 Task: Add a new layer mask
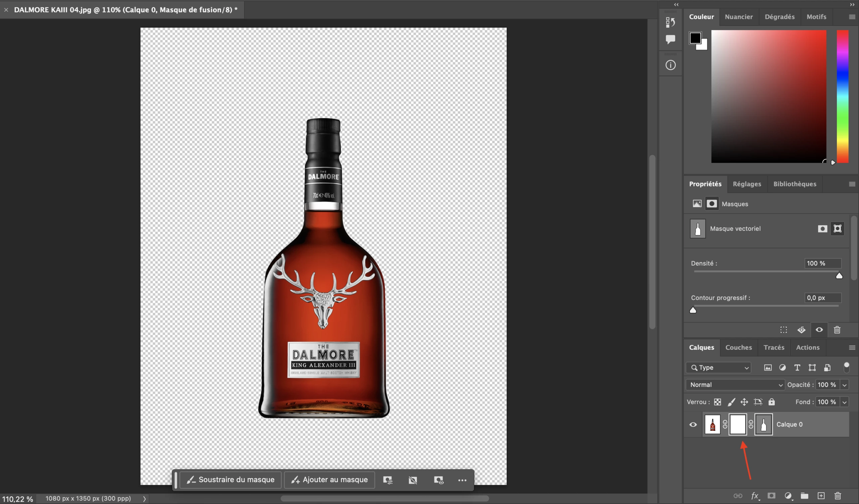coord(771,496)
